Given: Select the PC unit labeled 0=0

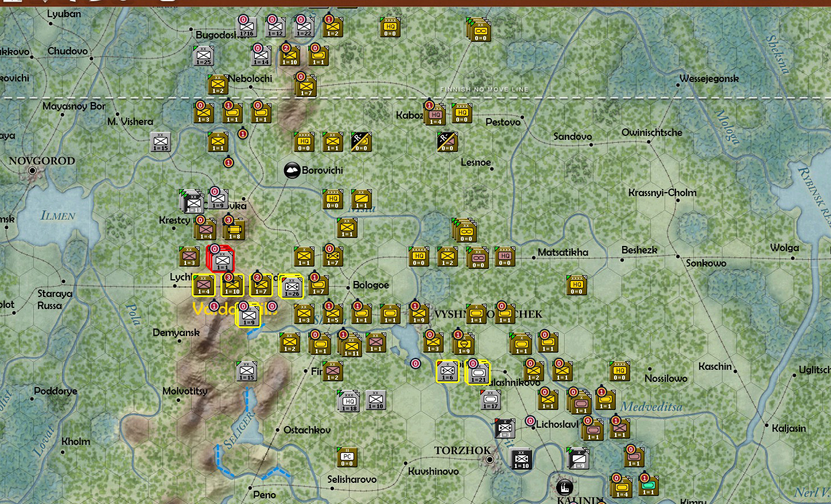Looking at the screenshot, I should coord(347,457).
